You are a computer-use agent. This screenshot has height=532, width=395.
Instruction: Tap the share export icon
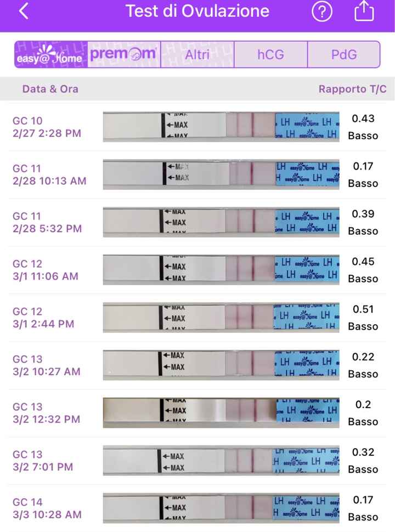coord(364,12)
